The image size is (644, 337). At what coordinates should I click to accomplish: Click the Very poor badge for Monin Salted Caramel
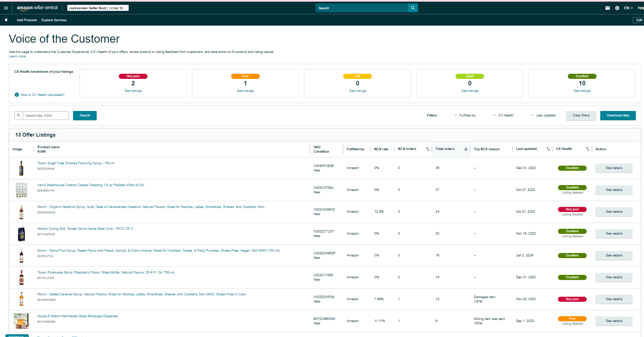(572, 299)
